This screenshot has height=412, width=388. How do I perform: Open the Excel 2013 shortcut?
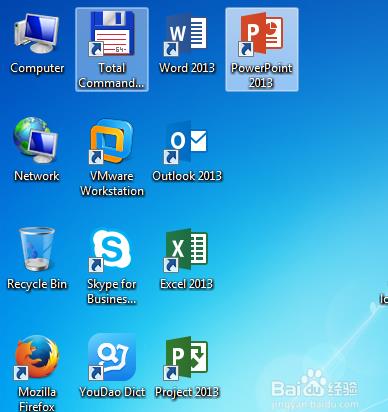pos(186,250)
